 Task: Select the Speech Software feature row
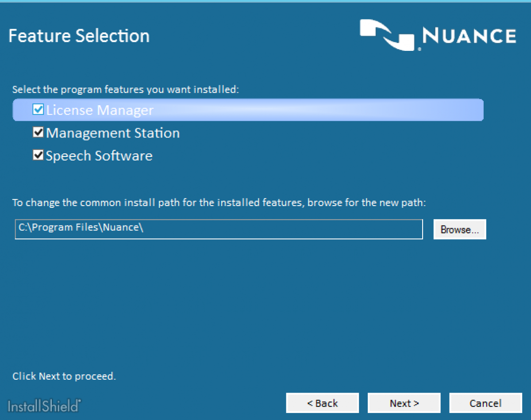pos(99,155)
